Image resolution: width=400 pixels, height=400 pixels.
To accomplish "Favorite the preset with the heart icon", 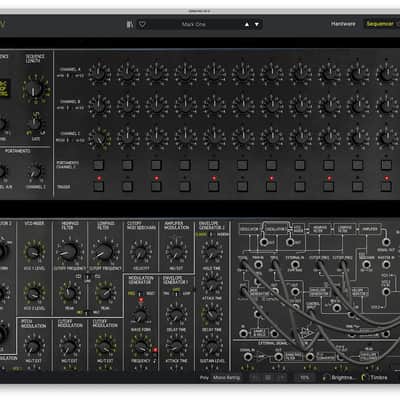I will pos(142,24).
